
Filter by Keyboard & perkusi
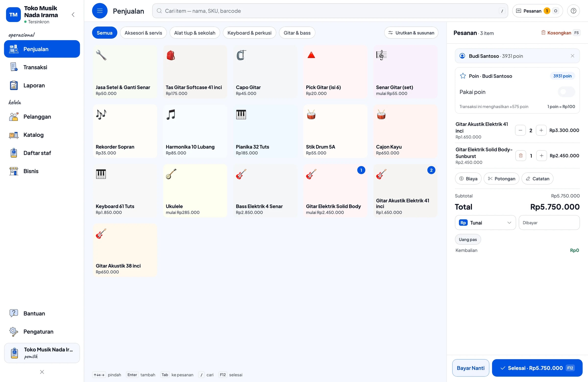[249, 33]
